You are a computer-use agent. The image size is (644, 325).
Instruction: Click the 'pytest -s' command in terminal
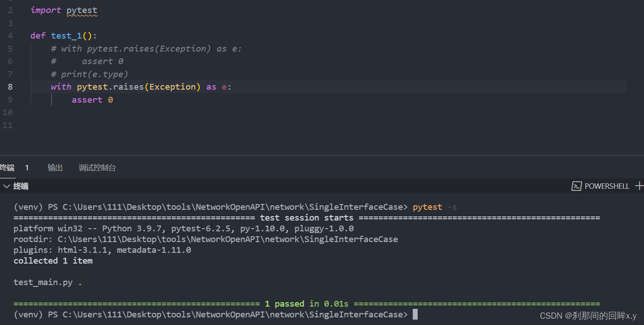435,207
